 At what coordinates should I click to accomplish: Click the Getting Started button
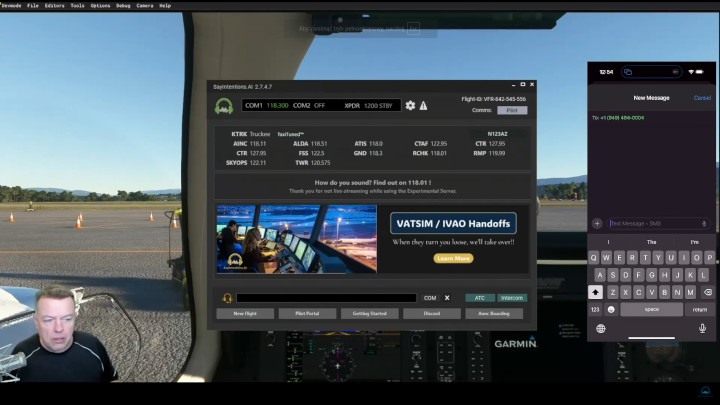(370, 314)
